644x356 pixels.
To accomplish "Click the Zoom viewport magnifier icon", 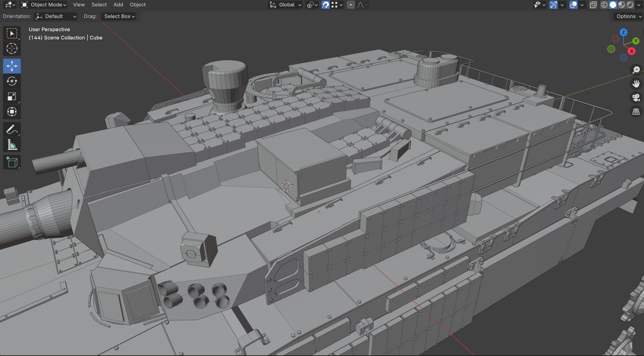I will (636, 70).
